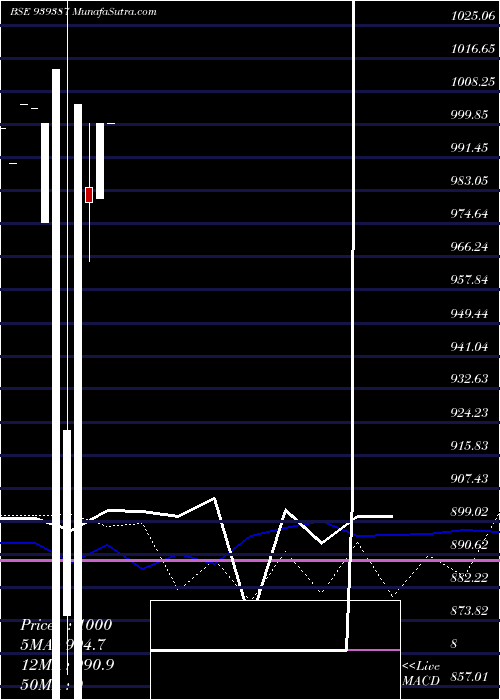Click the 50MA value readout
This screenshot has height=700, width=500.
click(52, 684)
